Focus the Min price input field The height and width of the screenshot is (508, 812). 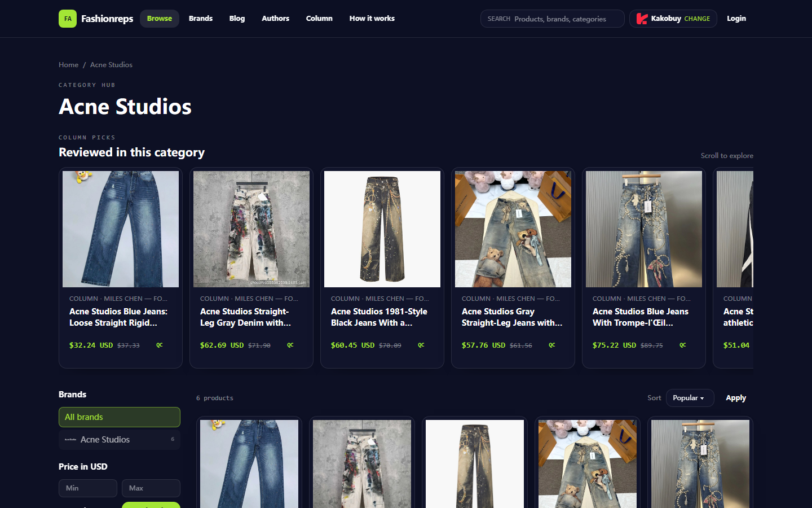[88, 488]
